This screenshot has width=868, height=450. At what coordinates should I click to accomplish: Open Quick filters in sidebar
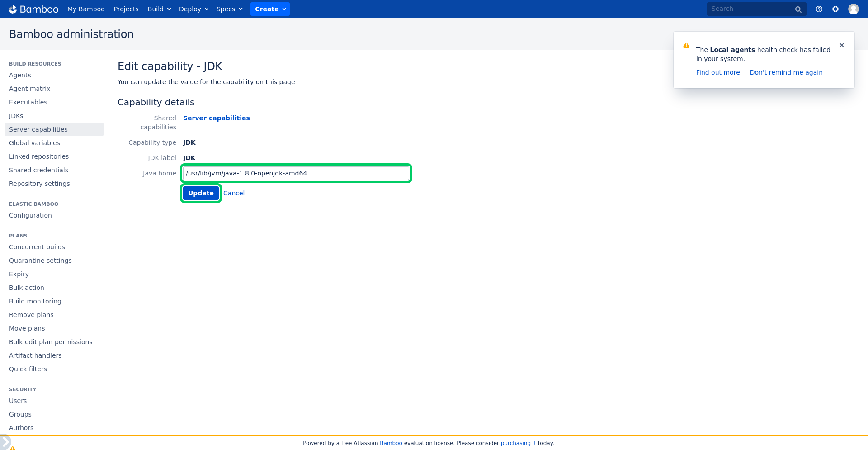click(x=28, y=369)
